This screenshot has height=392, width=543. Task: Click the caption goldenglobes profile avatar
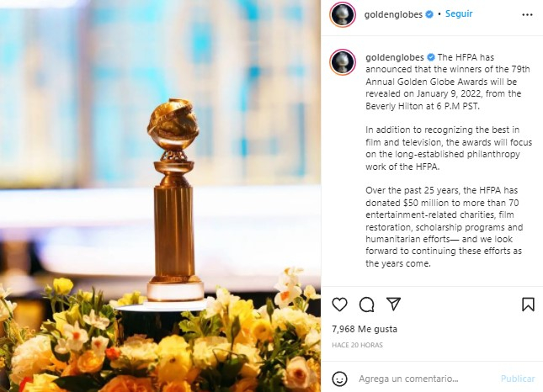(x=343, y=62)
